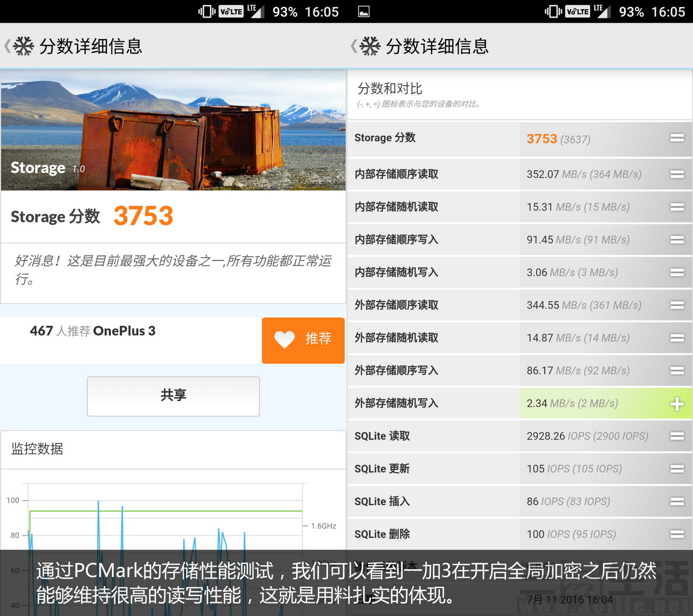Tap the equals icon in the SQLite 插入 row
693x616 pixels.
[677, 501]
